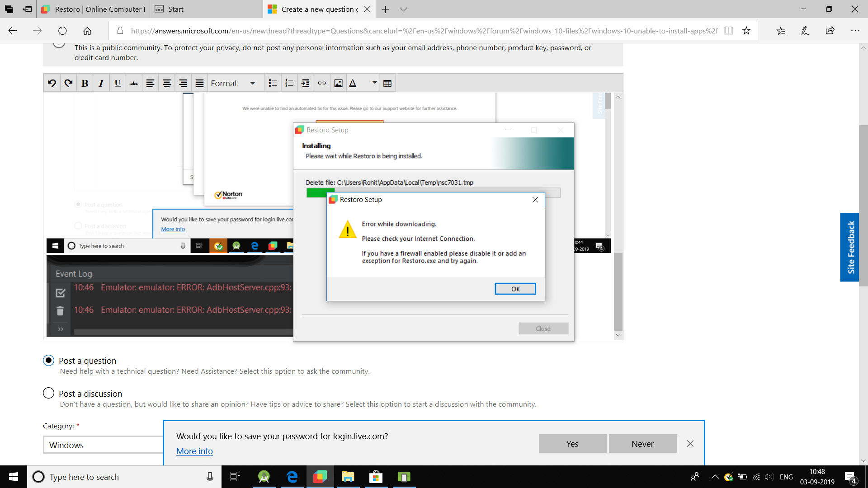Dismiss the save password prompt
The image size is (868, 488).
coord(690,444)
